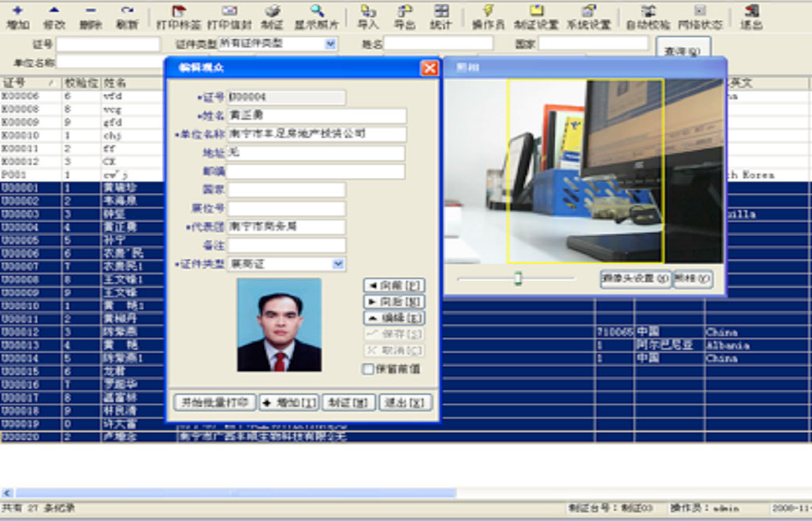Open the top filter 证件类型 dropdown

(331, 44)
